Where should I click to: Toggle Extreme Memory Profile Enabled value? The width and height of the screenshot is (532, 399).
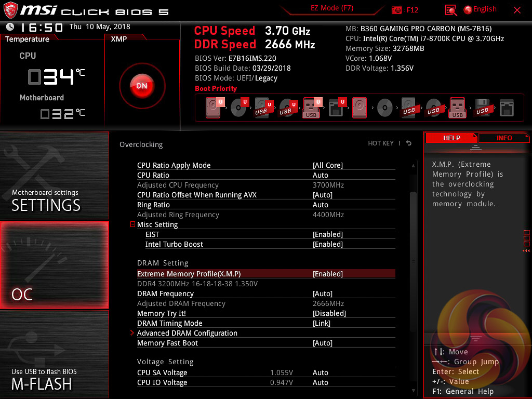[327, 274]
